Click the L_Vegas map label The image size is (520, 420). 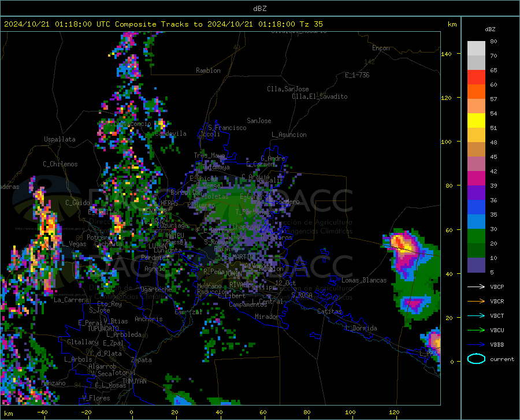pos(74,244)
